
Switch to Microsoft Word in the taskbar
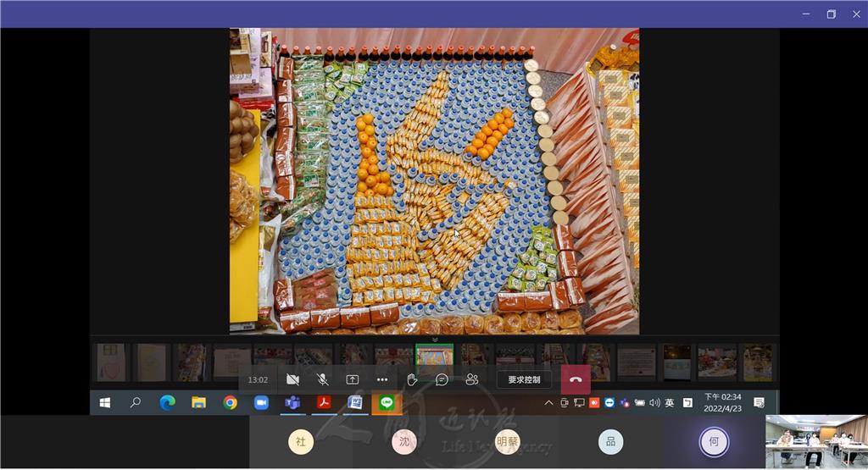[355, 403]
